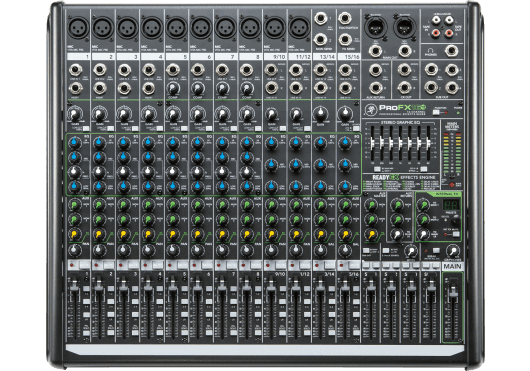Click the Mackie running man logo

coord(370,109)
